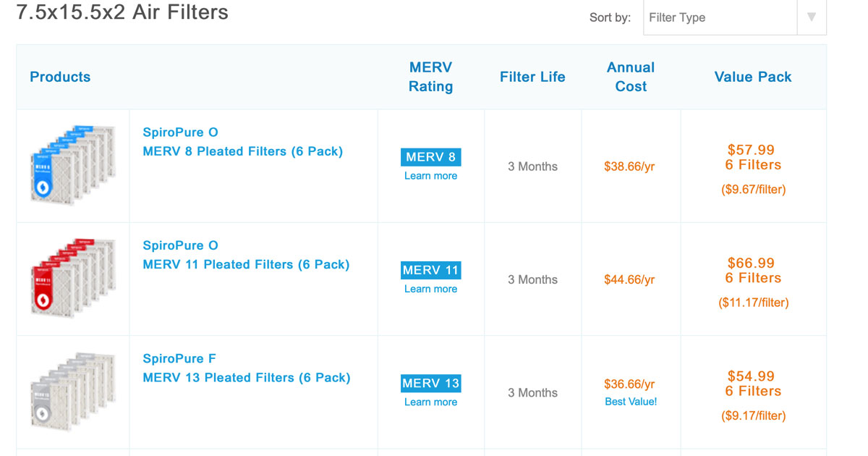
Task: Open SpiroPure O MERV 8 Pleated Filters link
Action: coord(243,142)
